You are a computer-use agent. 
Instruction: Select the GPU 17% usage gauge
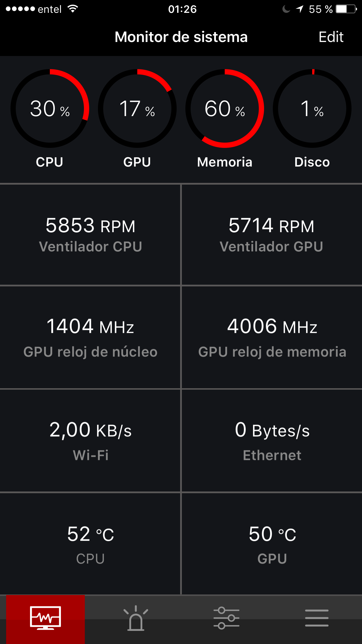click(137, 108)
